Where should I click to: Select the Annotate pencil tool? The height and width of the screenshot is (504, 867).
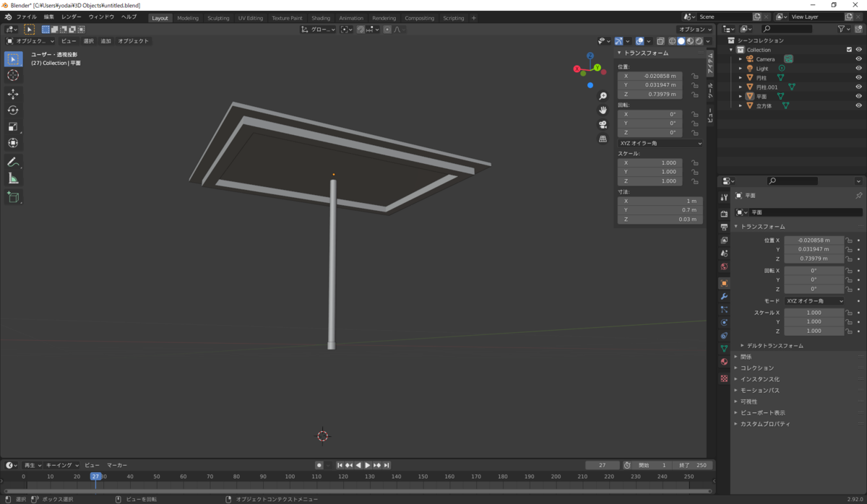13,162
